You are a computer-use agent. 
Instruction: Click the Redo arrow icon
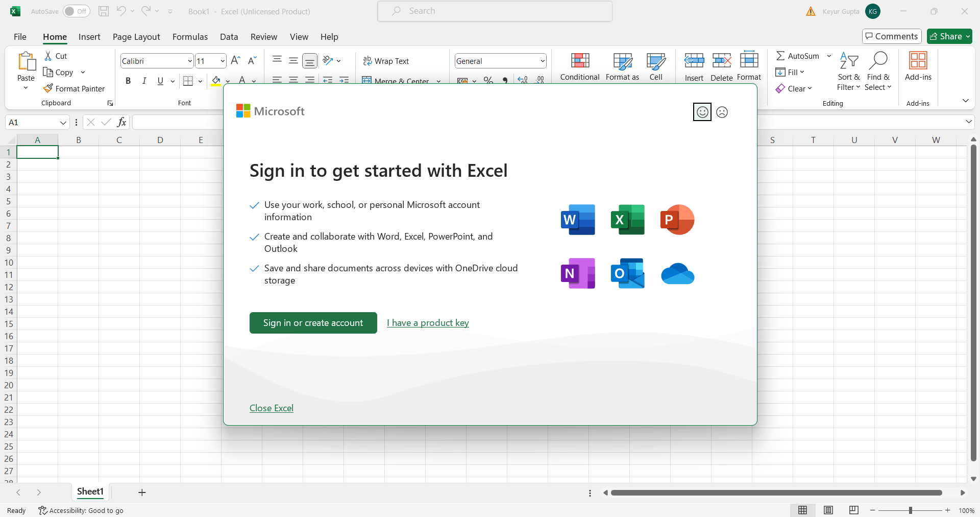pyautogui.click(x=146, y=11)
